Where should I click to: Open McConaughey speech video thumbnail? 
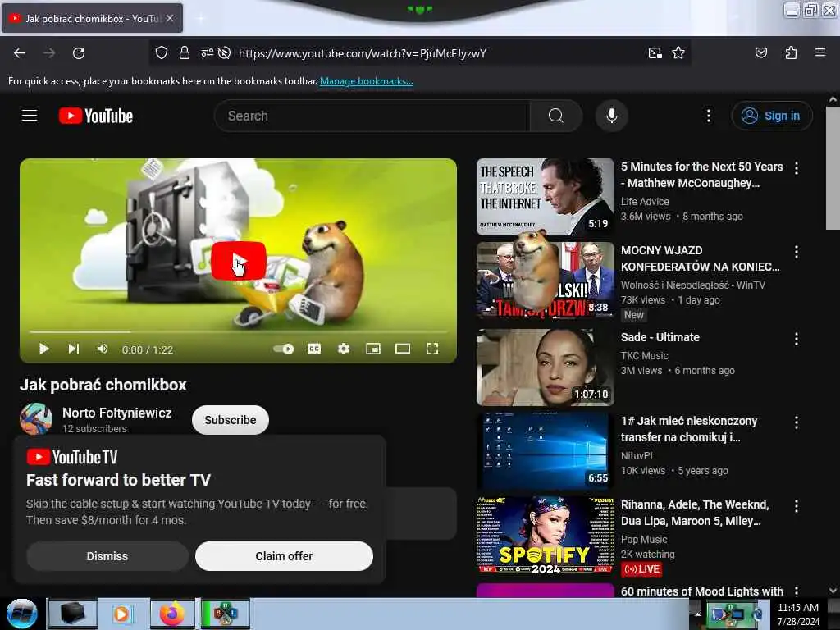[546, 197]
